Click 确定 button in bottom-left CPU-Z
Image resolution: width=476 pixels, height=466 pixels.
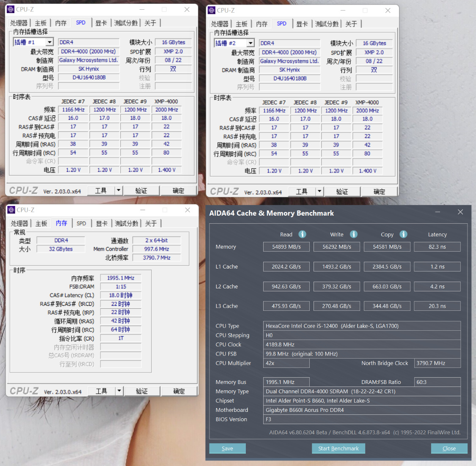[x=179, y=391]
